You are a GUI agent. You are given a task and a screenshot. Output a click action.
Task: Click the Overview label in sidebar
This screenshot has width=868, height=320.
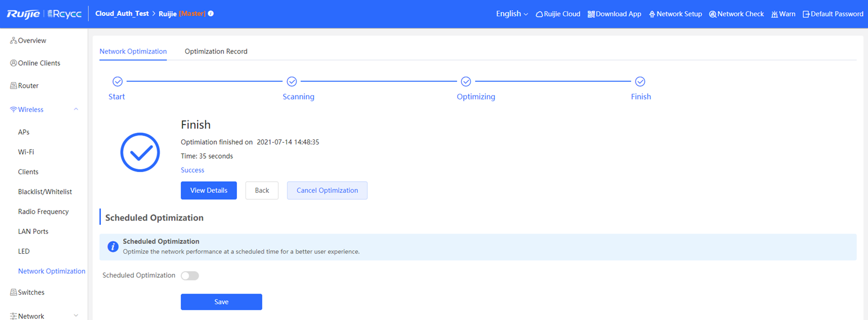coord(32,40)
